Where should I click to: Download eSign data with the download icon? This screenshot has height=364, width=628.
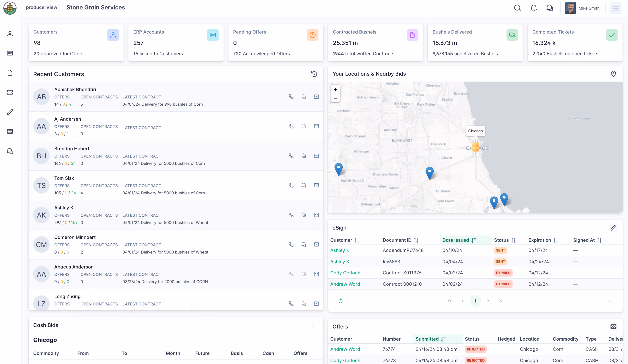click(x=610, y=301)
